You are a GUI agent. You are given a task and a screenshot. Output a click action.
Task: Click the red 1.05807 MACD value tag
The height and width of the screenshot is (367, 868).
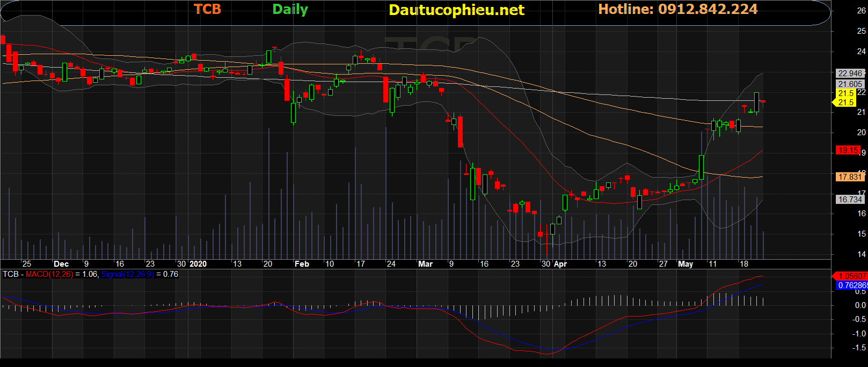pos(851,276)
